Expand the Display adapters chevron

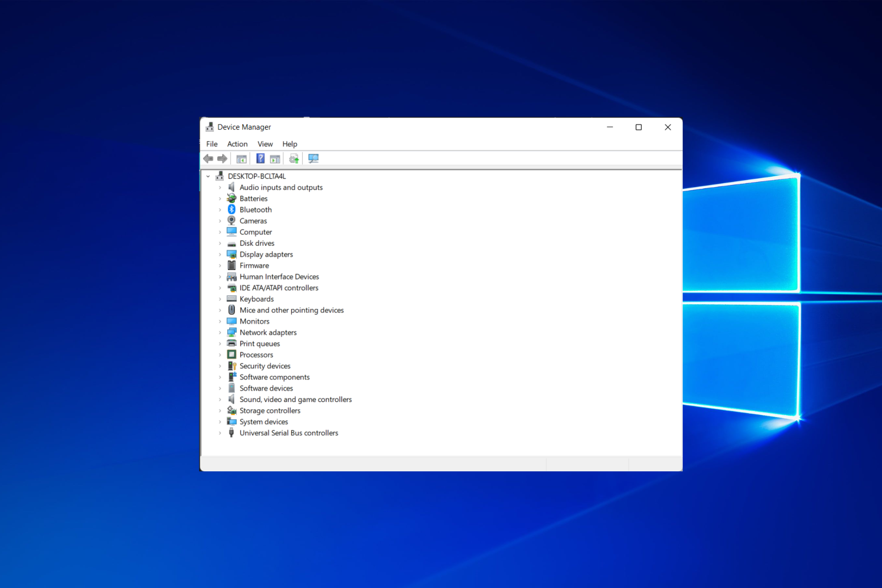click(x=220, y=254)
